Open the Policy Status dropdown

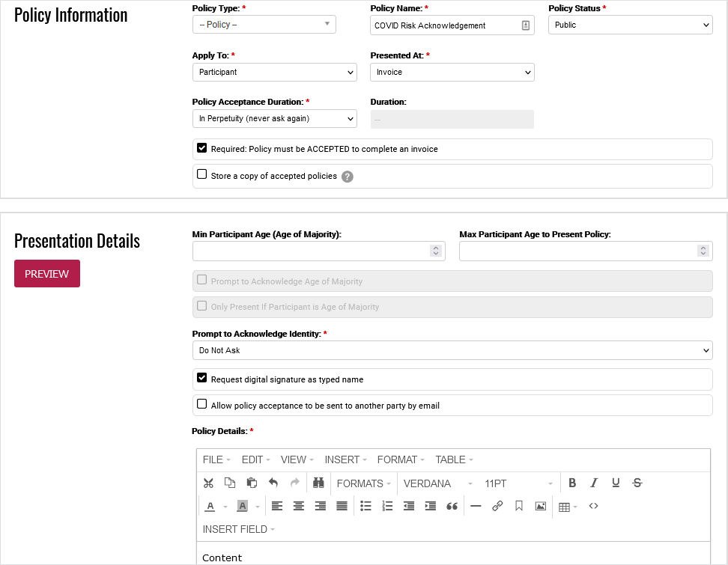(x=630, y=25)
